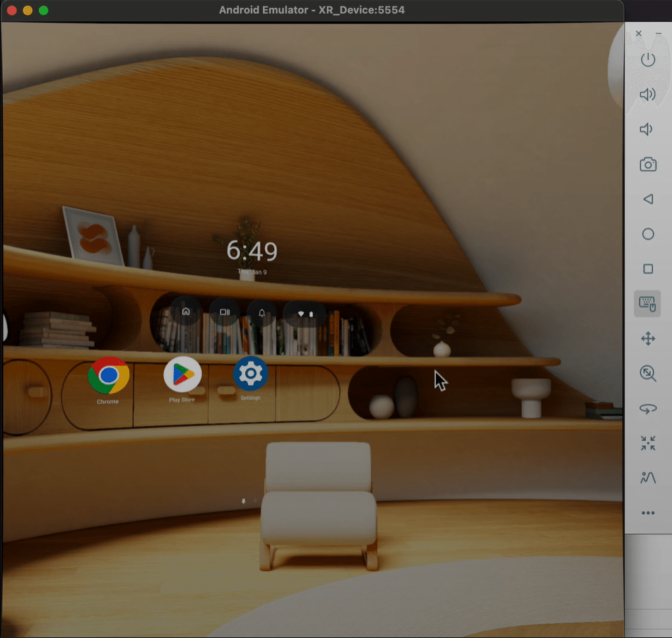This screenshot has width=672, height=638.
Task: Raise volume with the volume up icon
Action: [648, 94]
